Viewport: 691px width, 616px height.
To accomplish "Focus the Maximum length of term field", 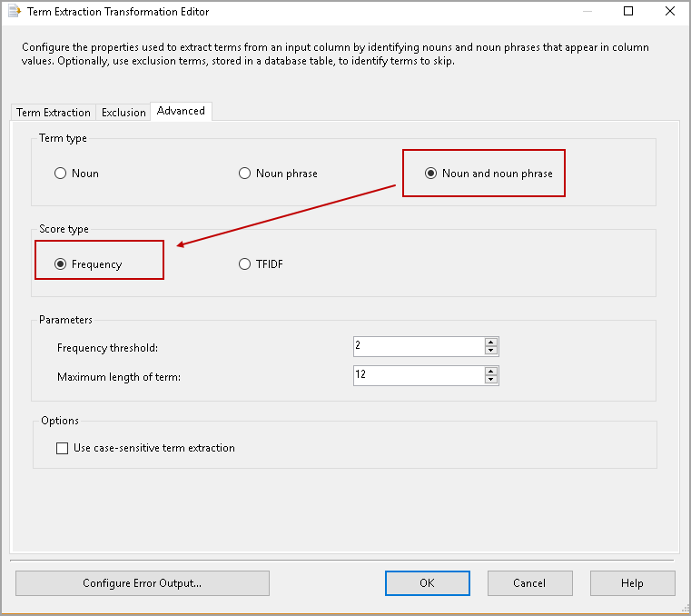I will click(x=418, y=375).
